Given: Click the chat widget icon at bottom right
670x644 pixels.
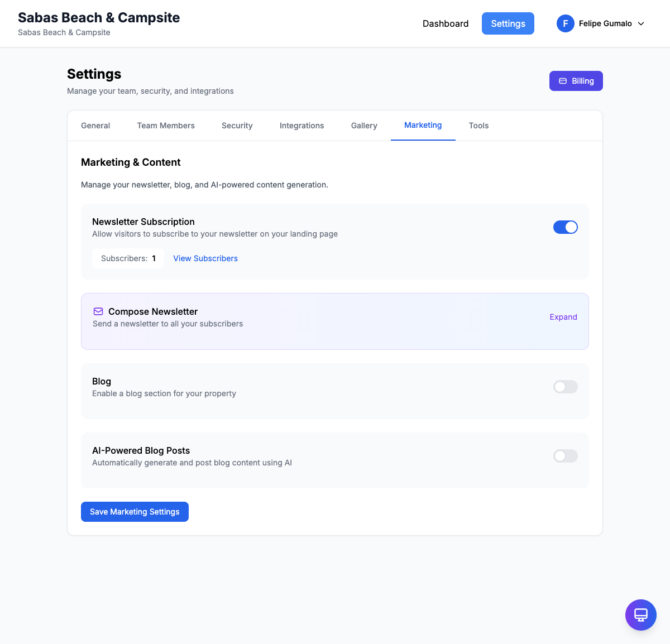Looking at the screenshot, I should coord(640,615).
